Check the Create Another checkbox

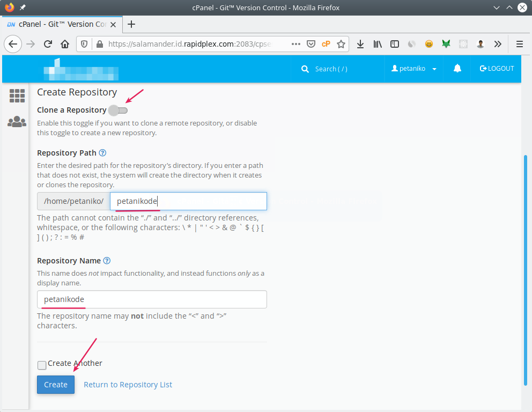[41, 365]
